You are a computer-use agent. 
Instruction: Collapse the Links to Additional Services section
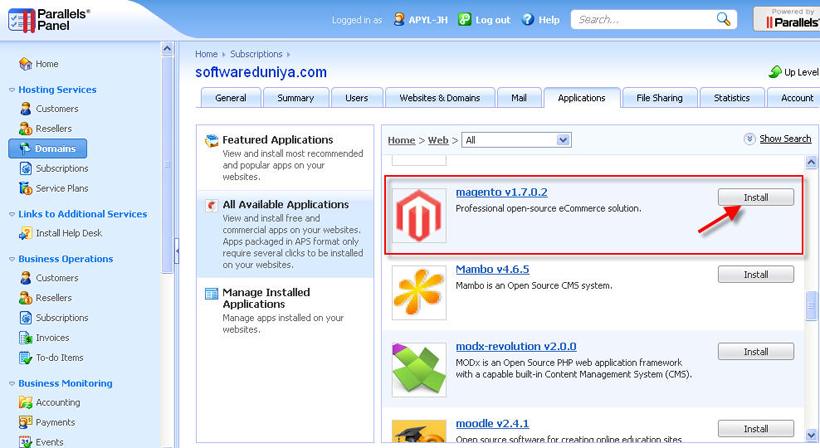(x=12, y=214)
